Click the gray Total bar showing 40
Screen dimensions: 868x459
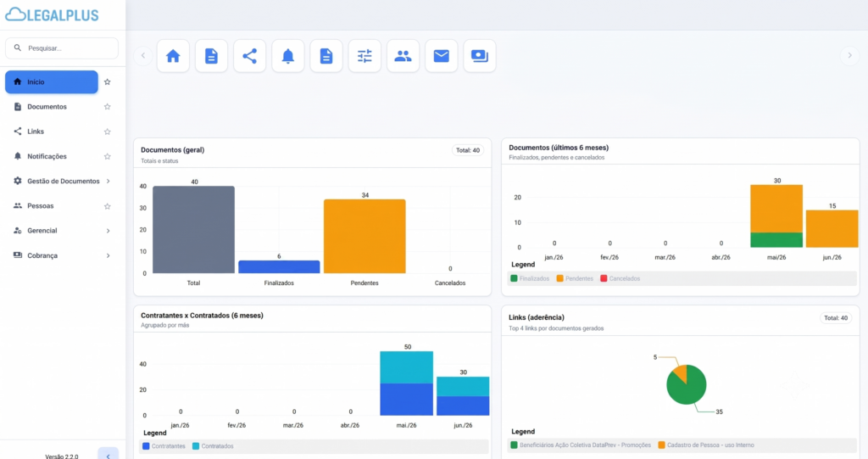tap(194, 229)
